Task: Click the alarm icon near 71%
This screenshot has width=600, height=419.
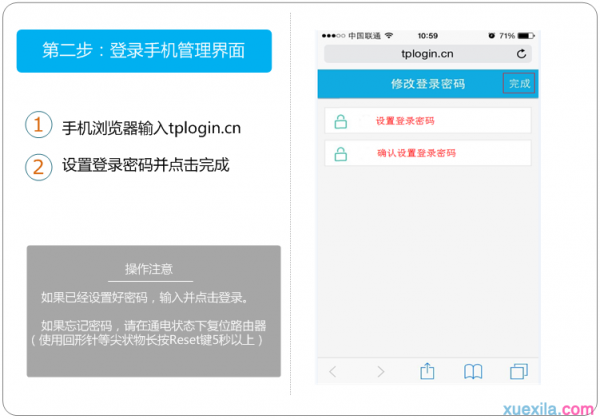Action: click(491, 36)
